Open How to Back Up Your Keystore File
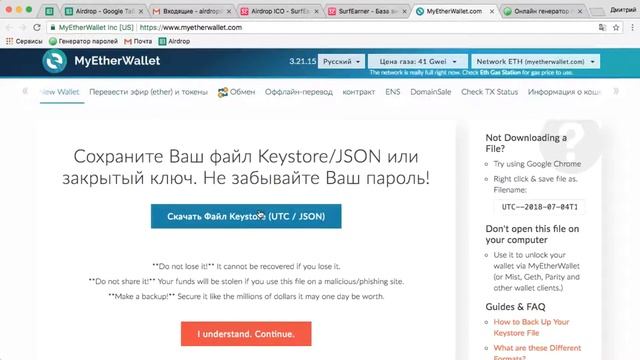 pyautogui.click(x=531, y=327)
